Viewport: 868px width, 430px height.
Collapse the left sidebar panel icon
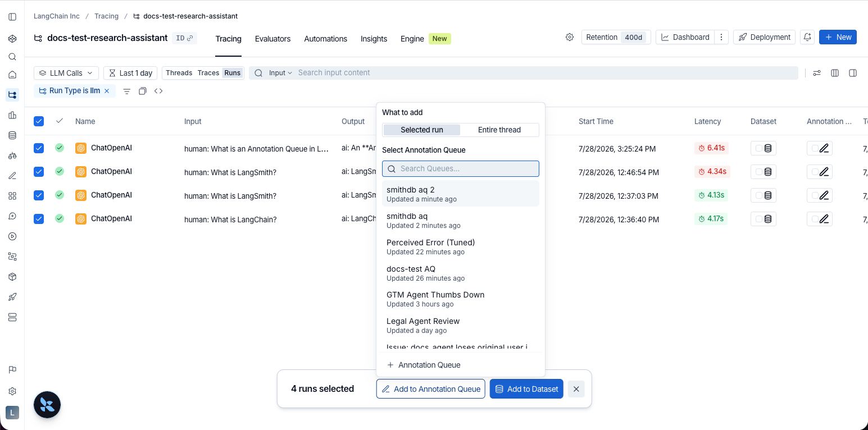(x=12, y=17)
